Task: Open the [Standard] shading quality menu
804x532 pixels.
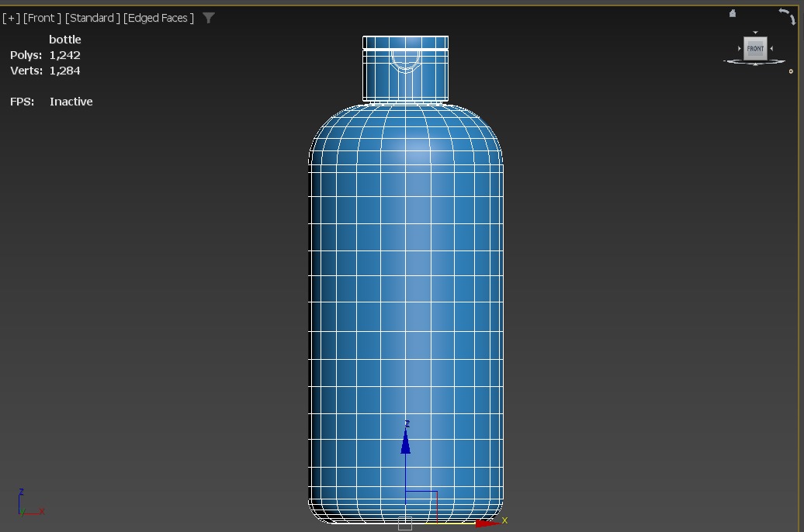Action: 92,18
